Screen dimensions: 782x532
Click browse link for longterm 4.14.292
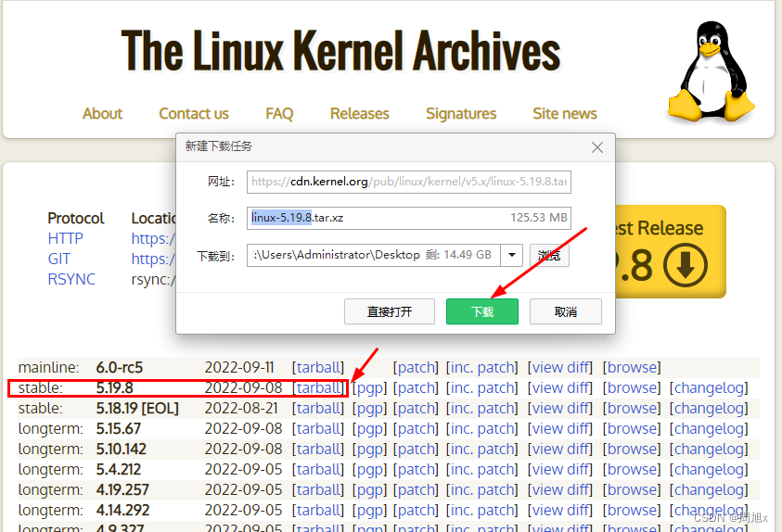tap(632, 511)
